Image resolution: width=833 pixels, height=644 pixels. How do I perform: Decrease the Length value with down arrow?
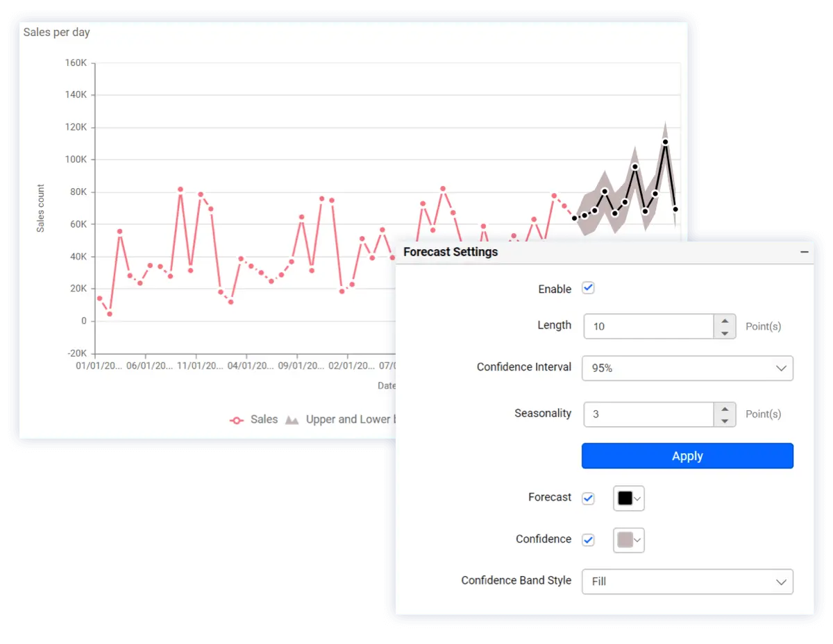tap(725, 333)
